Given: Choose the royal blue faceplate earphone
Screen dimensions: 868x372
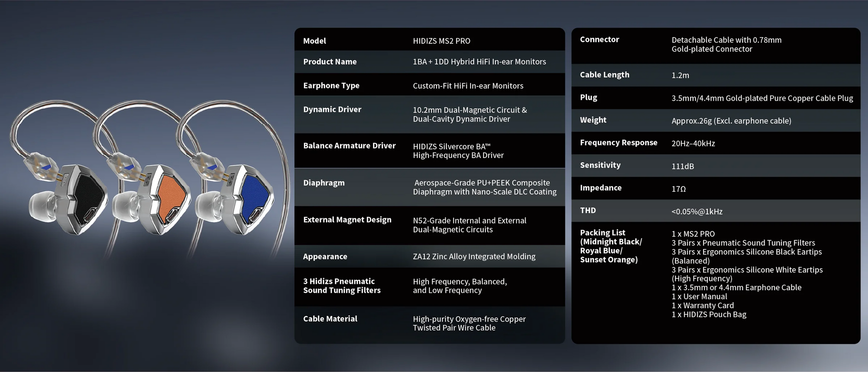Looking at the screenshot, I should point(252,197).
